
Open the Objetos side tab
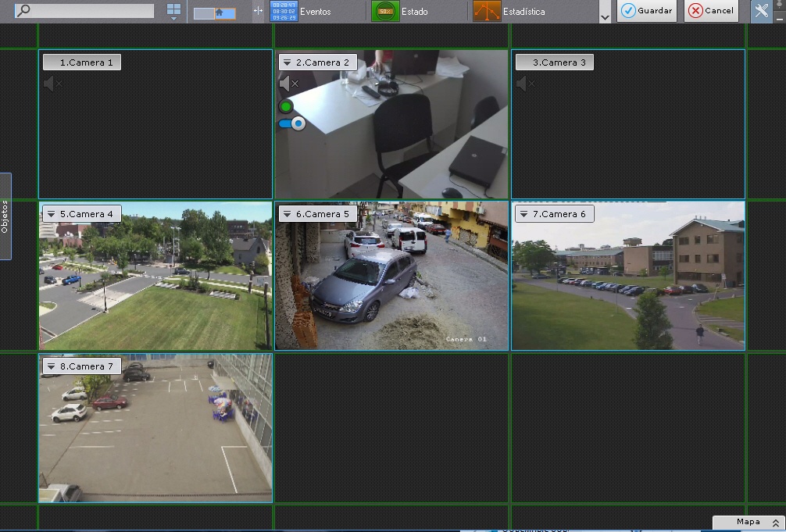(x=5, y=216)
